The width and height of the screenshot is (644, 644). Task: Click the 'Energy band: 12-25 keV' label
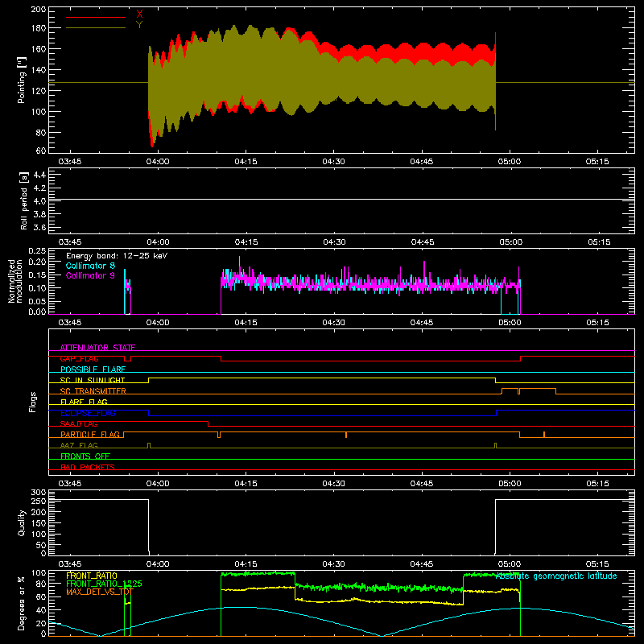coord(117,256)
